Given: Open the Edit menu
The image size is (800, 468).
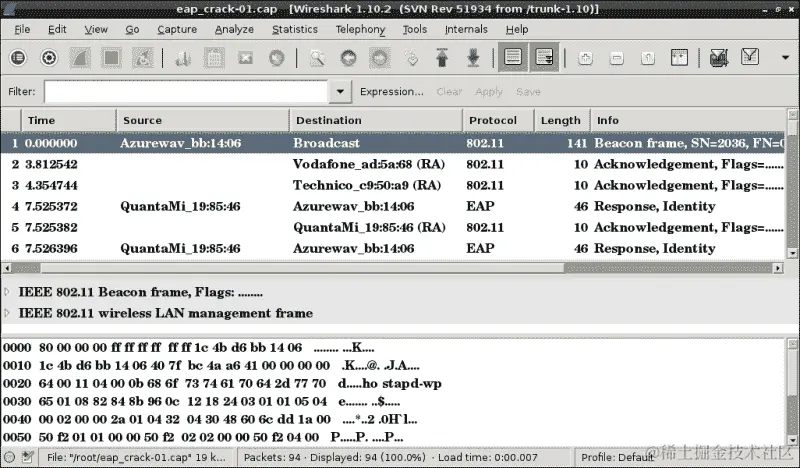Looking at the screenshot, I should tap(57, 30).
